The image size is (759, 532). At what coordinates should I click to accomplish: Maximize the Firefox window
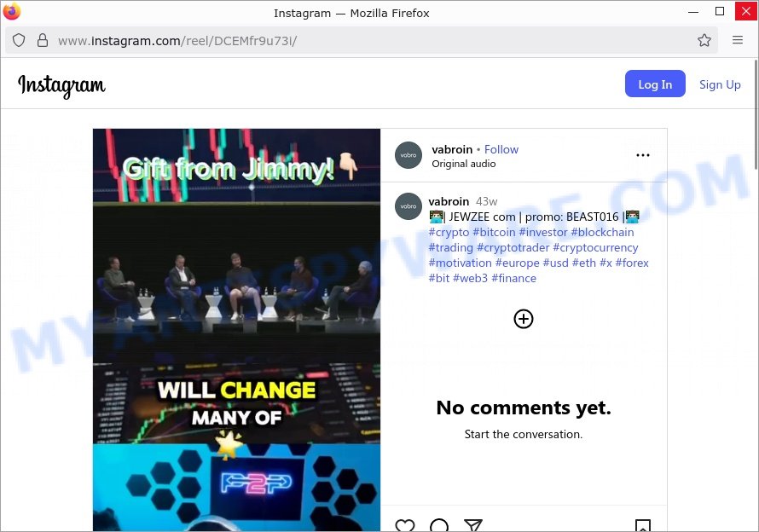click(720, 11)
